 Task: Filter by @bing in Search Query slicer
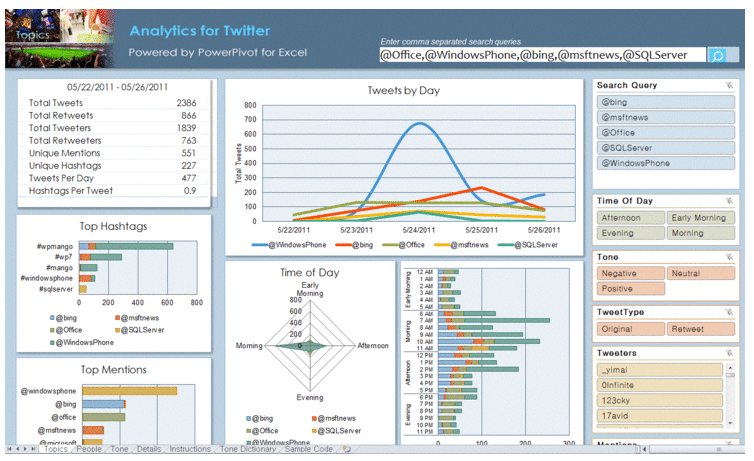click(x=666, y=102)
